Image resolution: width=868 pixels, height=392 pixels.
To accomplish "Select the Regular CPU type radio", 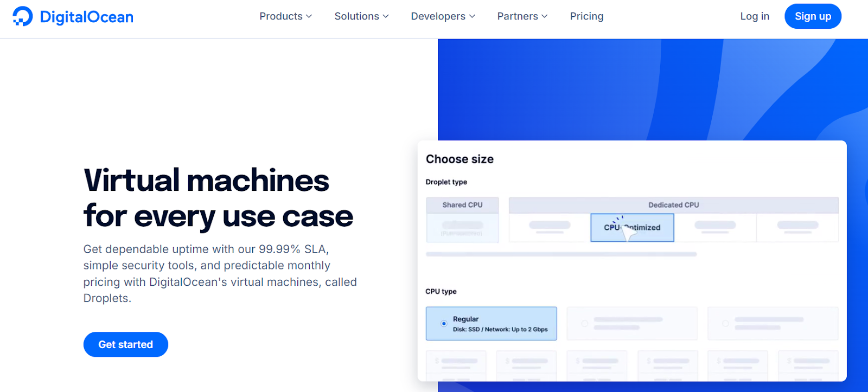I will 444,324.
